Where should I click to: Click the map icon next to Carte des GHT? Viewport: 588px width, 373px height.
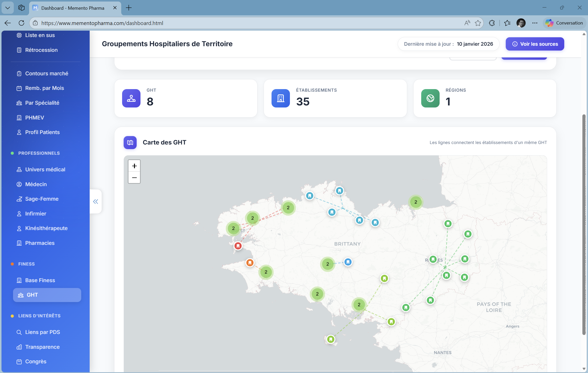[x=130, y=142]
